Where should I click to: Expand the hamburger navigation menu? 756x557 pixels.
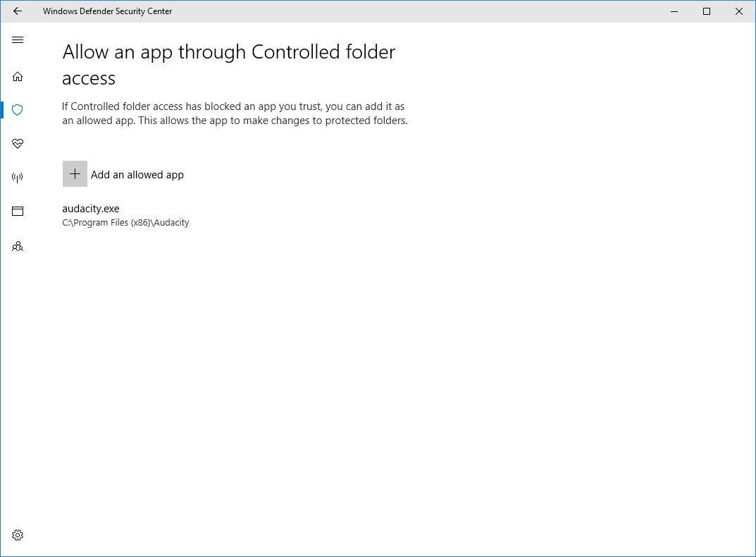18,40
